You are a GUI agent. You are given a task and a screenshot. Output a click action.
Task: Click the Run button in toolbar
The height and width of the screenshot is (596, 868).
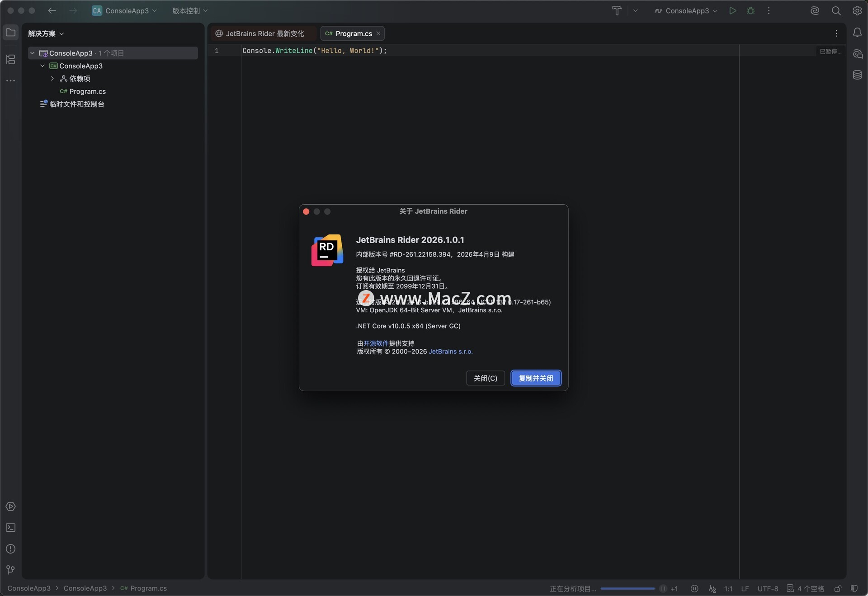pos(732,10)
